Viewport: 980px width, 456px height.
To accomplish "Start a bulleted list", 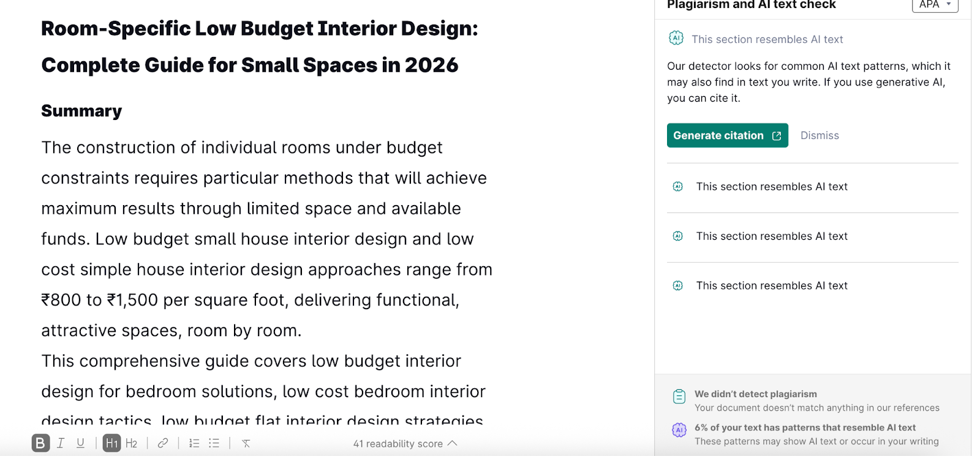I will [x=214, y=443].
